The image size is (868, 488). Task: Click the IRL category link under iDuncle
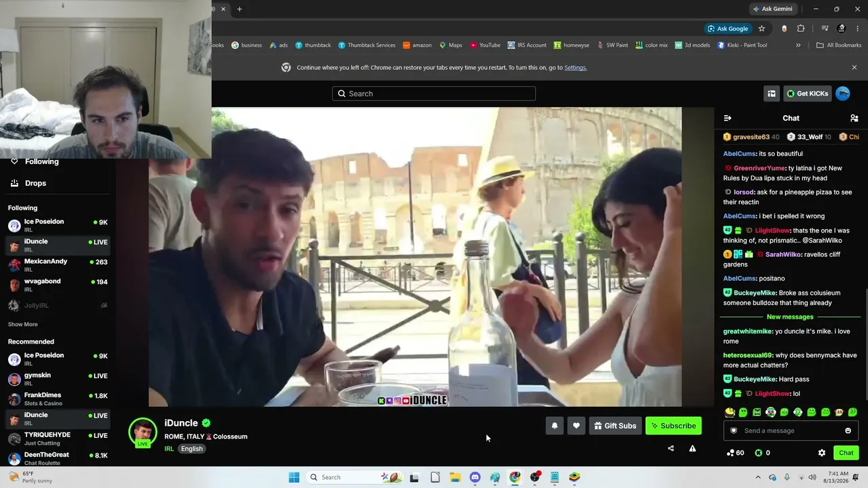click(169, 449)
